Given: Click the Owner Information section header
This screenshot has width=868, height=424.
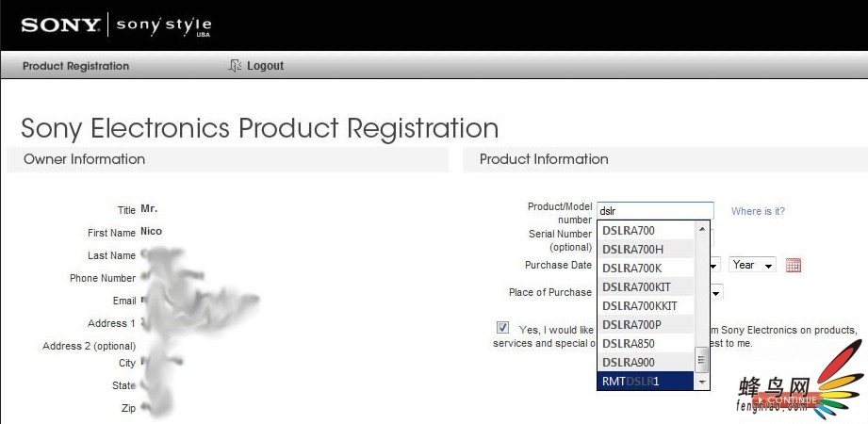Looking at the screenshot, I should coord(227,159).
